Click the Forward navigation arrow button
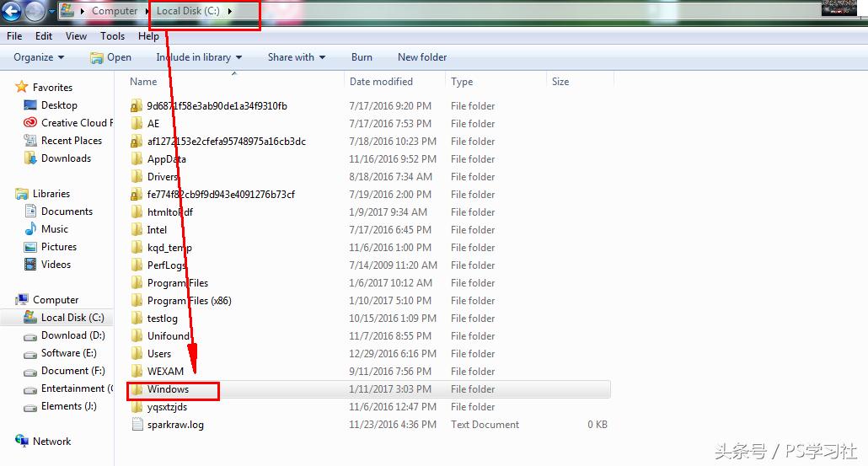 point(35,11)
